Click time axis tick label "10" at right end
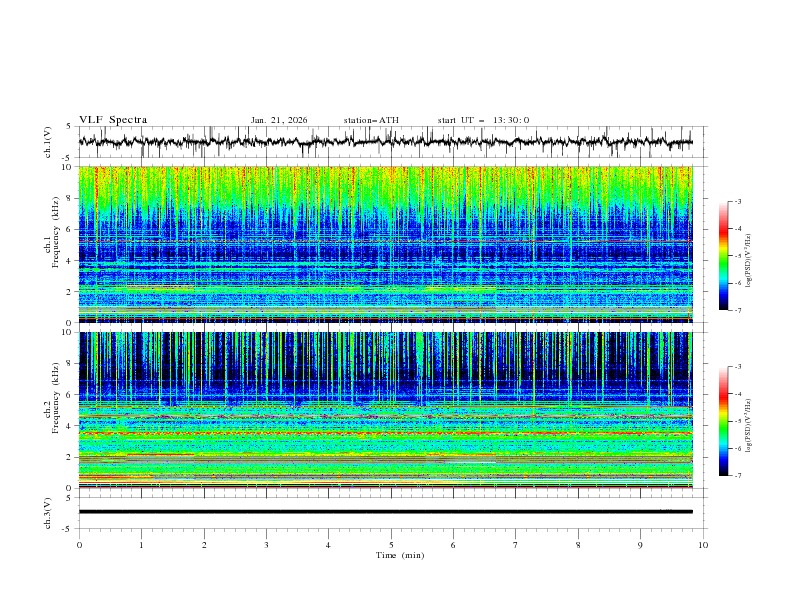 point(703,545)
